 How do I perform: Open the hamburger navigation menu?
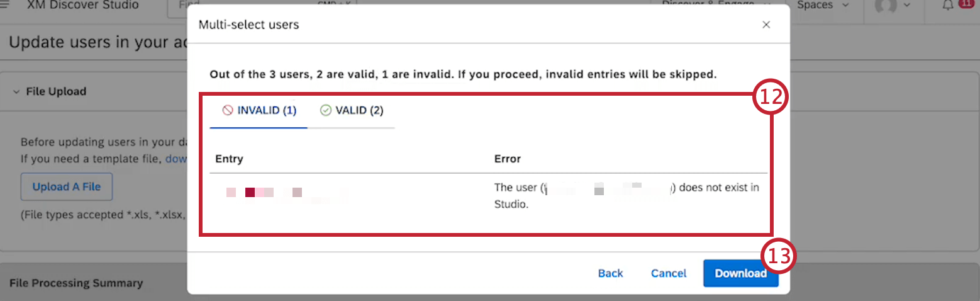coord(5,4)
